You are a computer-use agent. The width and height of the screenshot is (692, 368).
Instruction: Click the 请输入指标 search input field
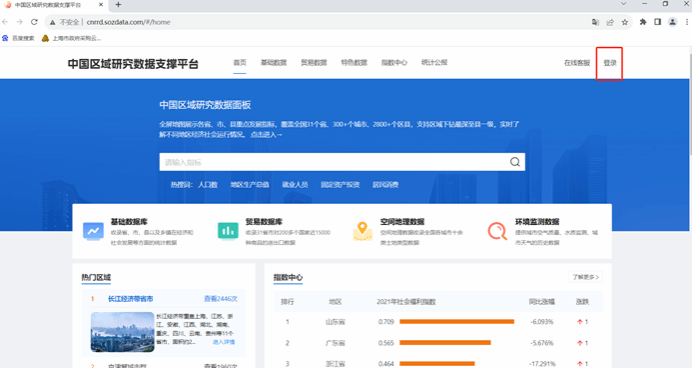coord(334,162)
